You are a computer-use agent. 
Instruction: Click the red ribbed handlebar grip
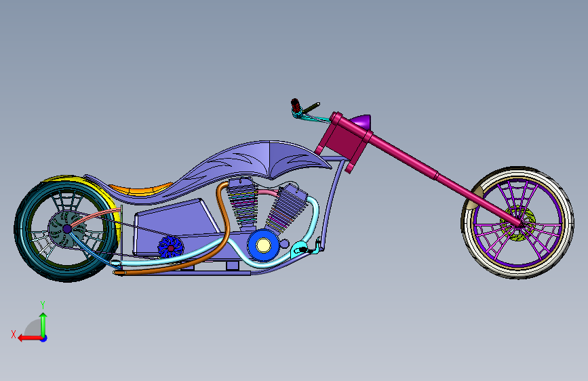tap(296, 105)
